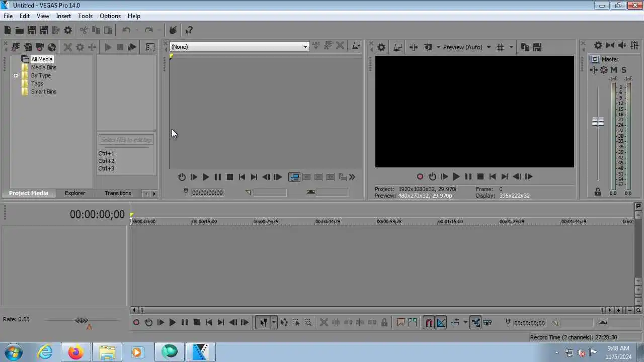Open Overlays grid dropdown arrow
The height and width of the screenshot is (362, 644).
point(511,47)
